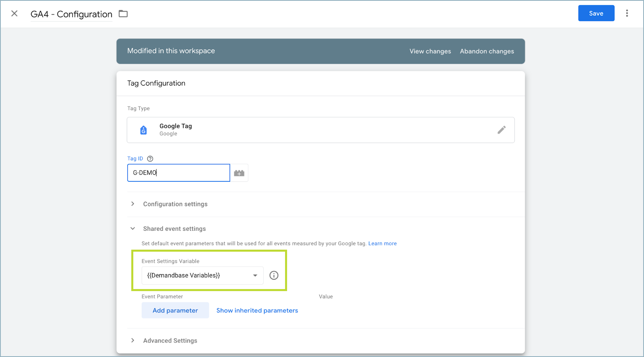Image resolution: width=644 pixels, height=357 pixels.
Task: Click the 'Event Settings Variable' label
Action: pos(170,261)
